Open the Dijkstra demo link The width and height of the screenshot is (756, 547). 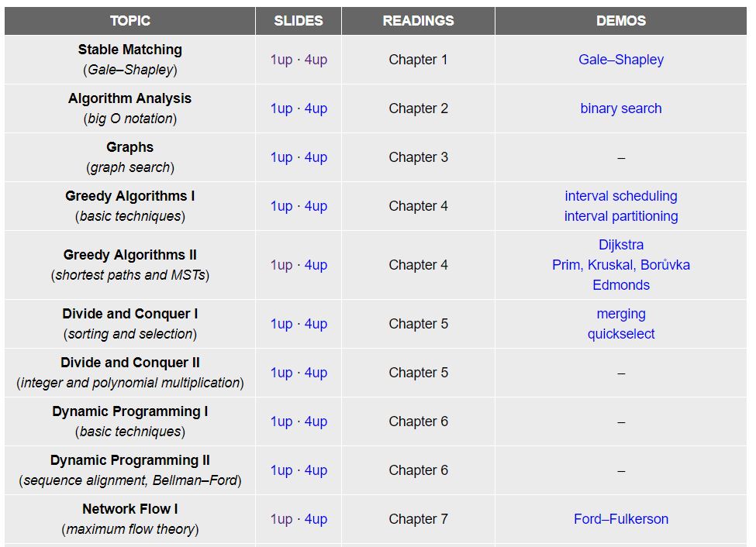coord(620,245)
